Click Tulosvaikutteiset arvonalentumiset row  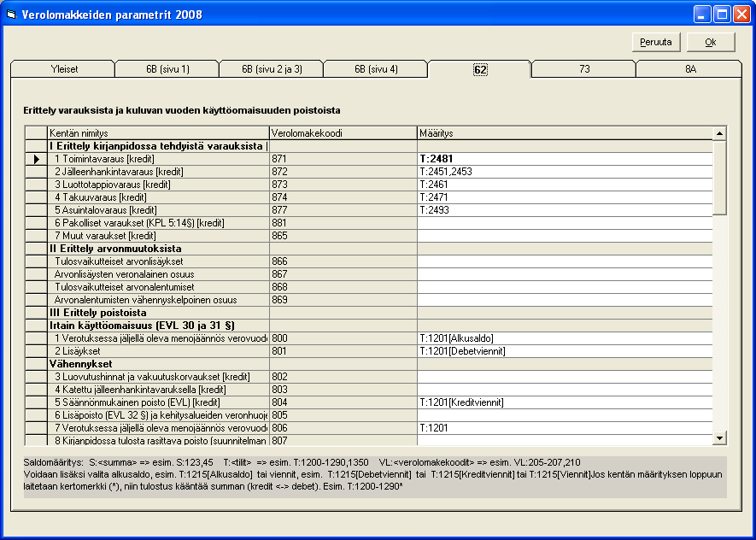tap(159, 287)
